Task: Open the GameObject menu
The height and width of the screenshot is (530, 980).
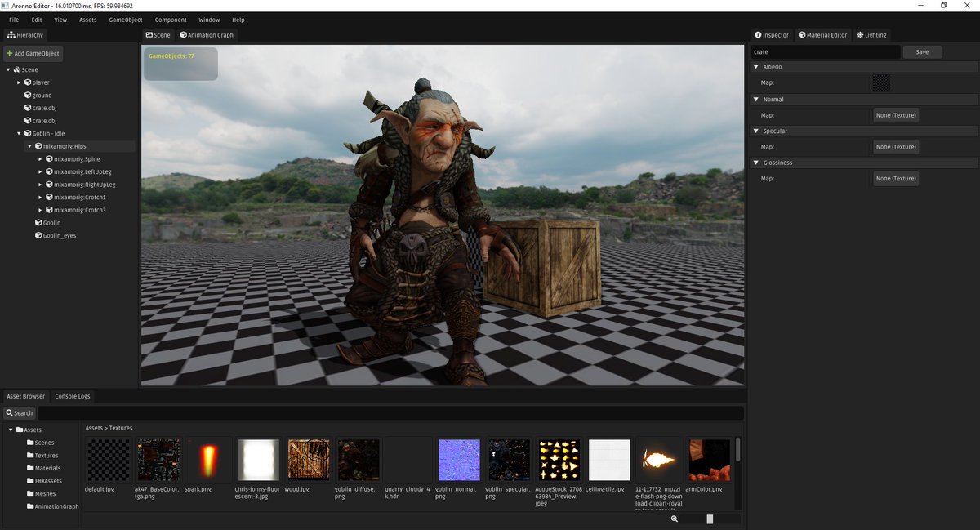Action: 126,20
